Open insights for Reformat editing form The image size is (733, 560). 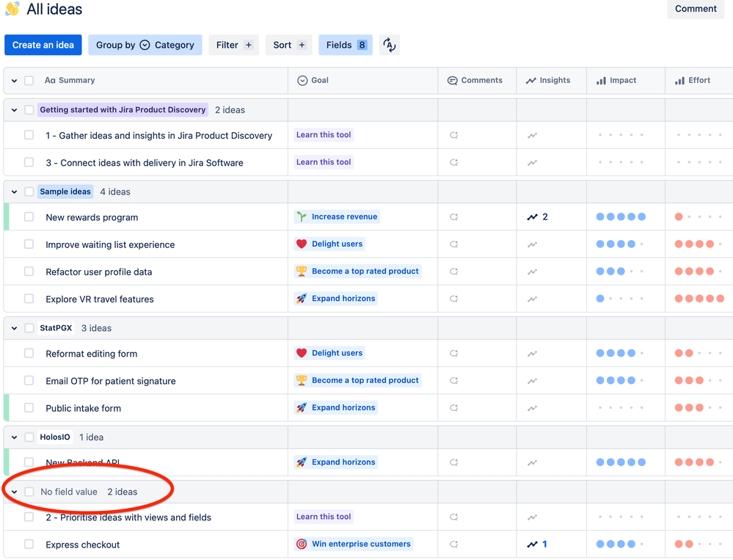tap(532, 354)
